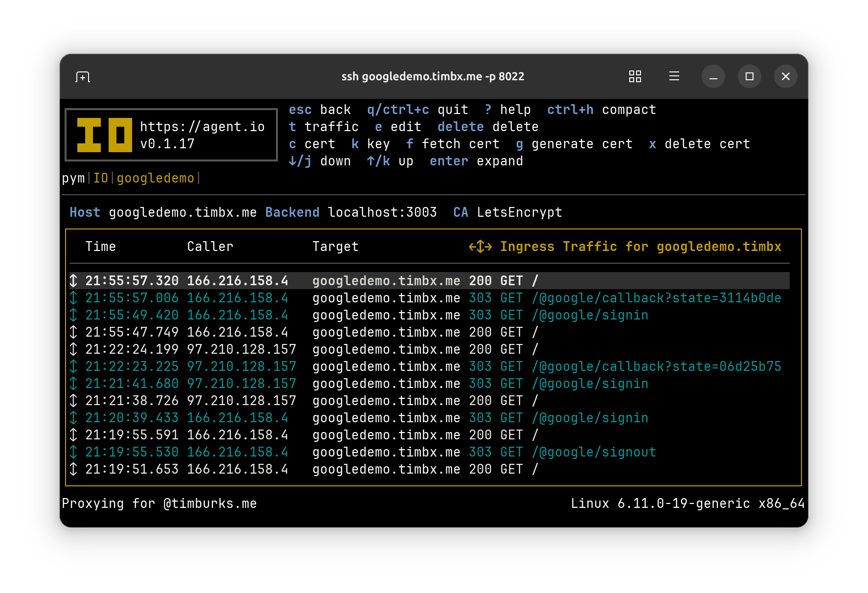The width and height of the screenshot is (868, 593).
Task: Expand the 21:20:39.433 request row arrow
Action: [73, 418]
